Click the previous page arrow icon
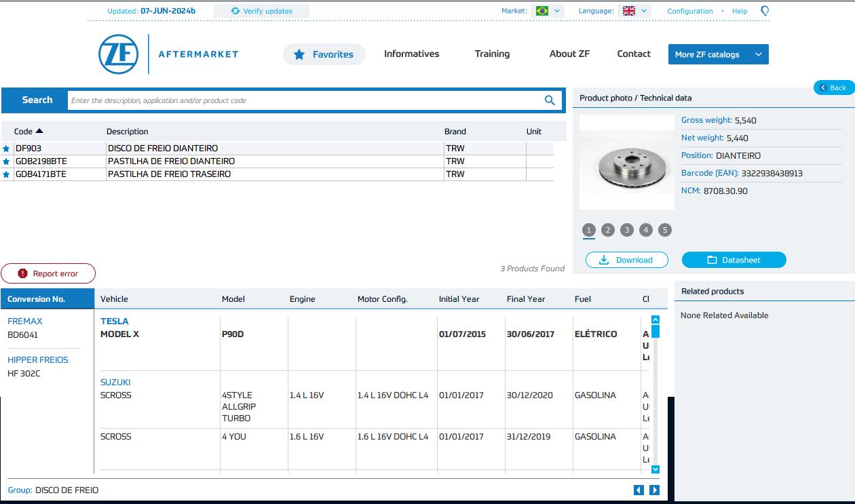The height and width of the screenshot is (504, 855). [639, 490]
